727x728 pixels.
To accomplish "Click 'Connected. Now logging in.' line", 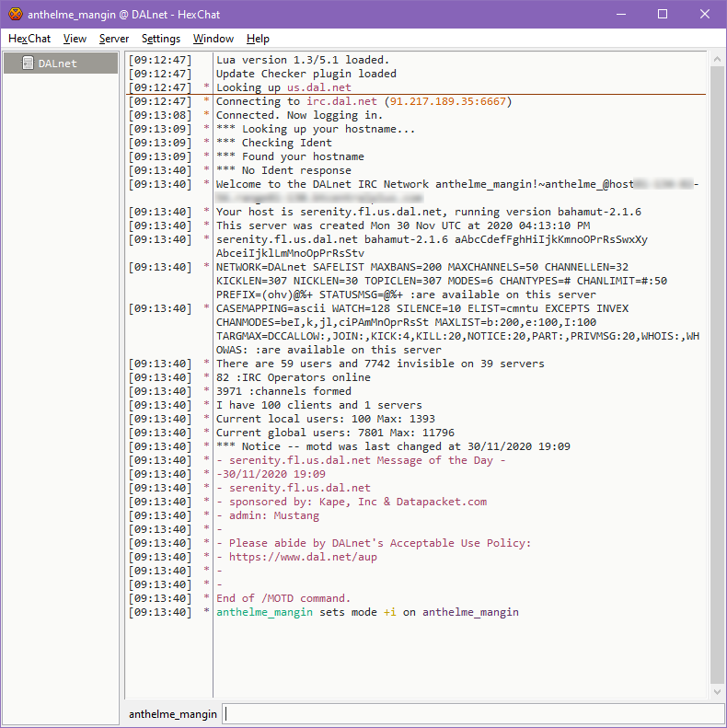I will coord(299,115).
